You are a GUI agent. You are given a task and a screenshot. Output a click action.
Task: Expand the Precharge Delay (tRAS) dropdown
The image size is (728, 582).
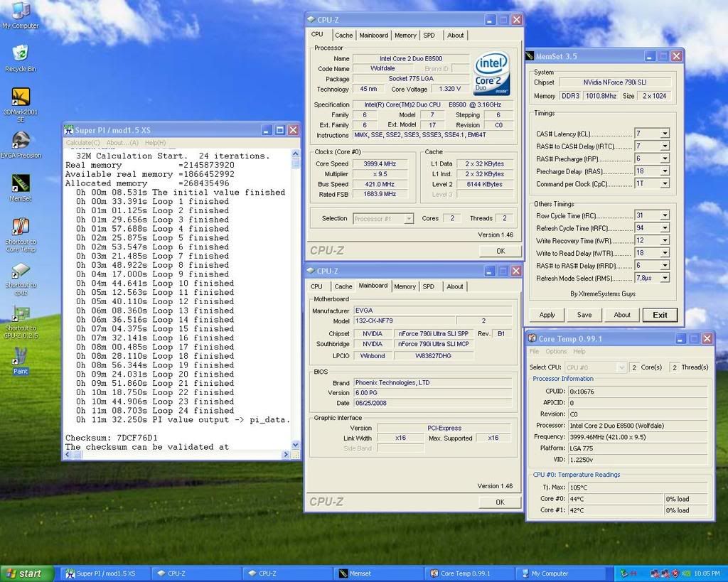point(665,171)
